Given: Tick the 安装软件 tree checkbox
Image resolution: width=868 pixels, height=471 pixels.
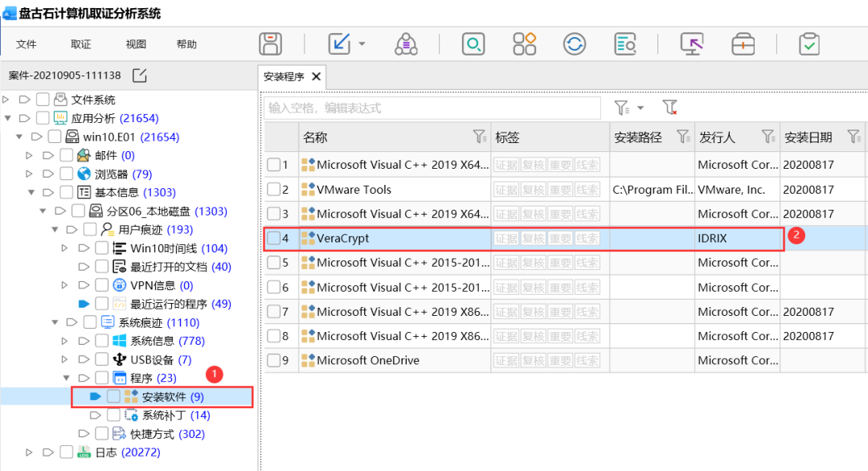Looking at the screenshot, I should (113, 396).
